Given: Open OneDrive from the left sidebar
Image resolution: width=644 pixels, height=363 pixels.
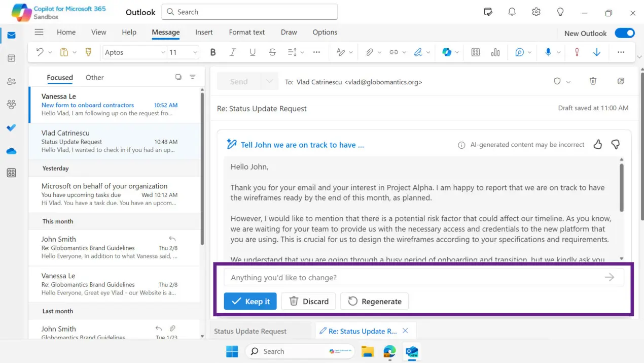Looking at the screenshot, I should pos(11,150).
